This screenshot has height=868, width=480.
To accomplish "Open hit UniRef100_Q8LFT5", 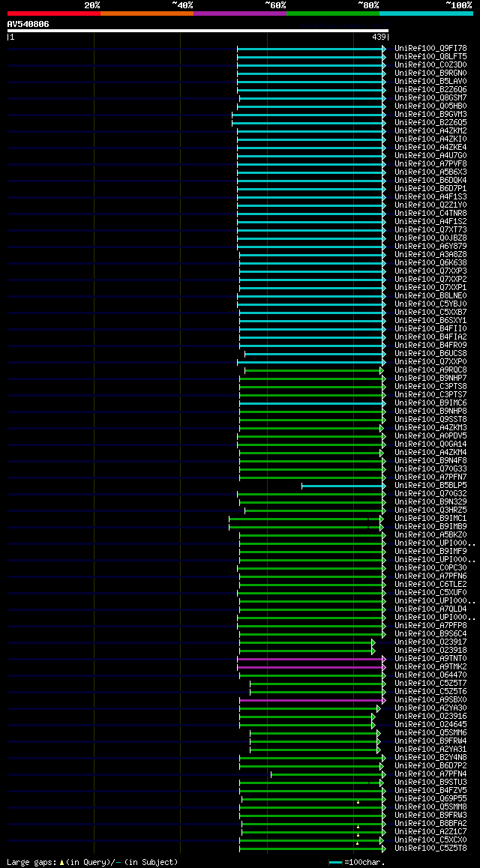I will click(430, 57).
